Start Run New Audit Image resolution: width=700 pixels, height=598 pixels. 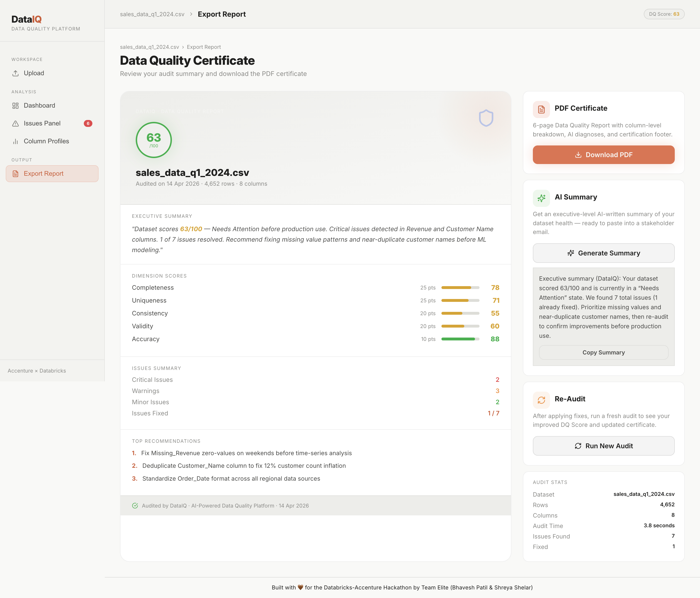click(603, 446)
